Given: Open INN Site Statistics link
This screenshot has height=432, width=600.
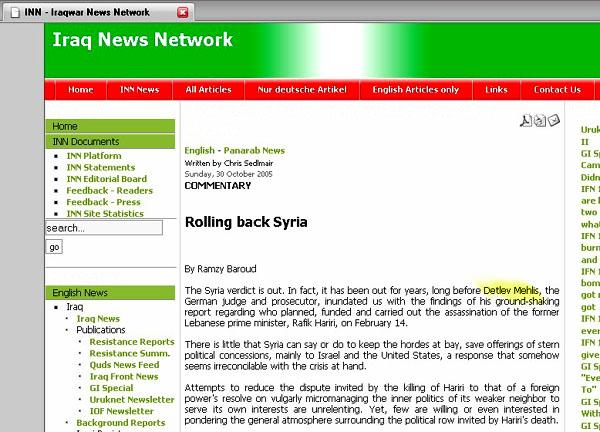Looking at the screenshot, I should pos(105,213).
